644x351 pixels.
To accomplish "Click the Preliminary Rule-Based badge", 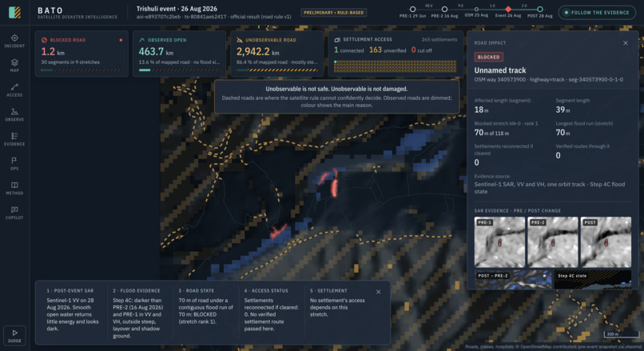I will click(333, 13).
